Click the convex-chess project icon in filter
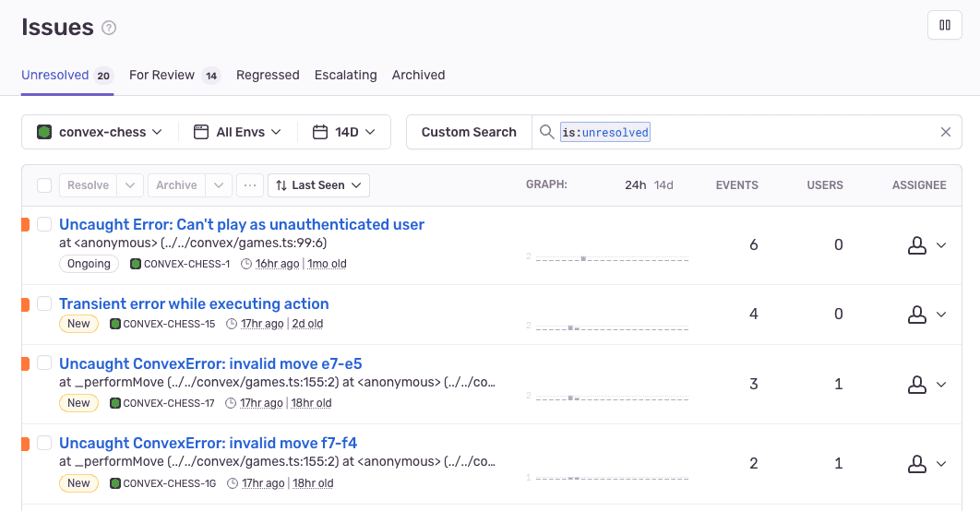The image size is (980, 511). click(x=43, y=132)
